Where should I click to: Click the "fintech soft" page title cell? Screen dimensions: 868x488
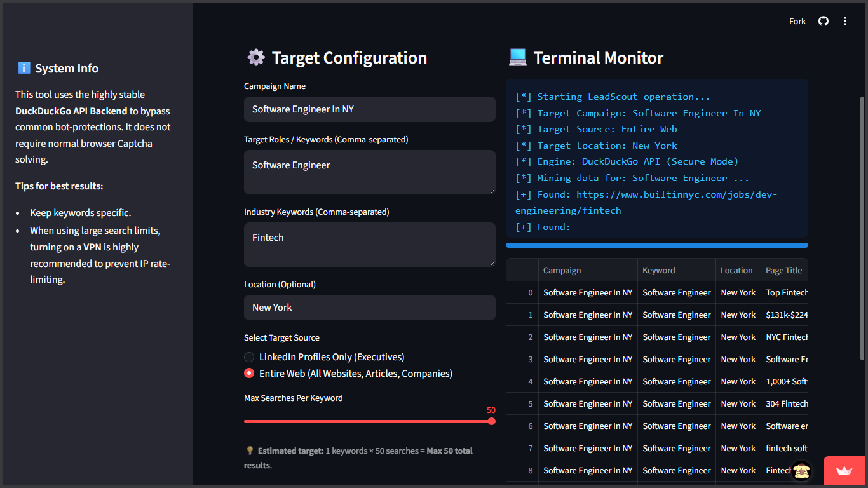point(785,448)
